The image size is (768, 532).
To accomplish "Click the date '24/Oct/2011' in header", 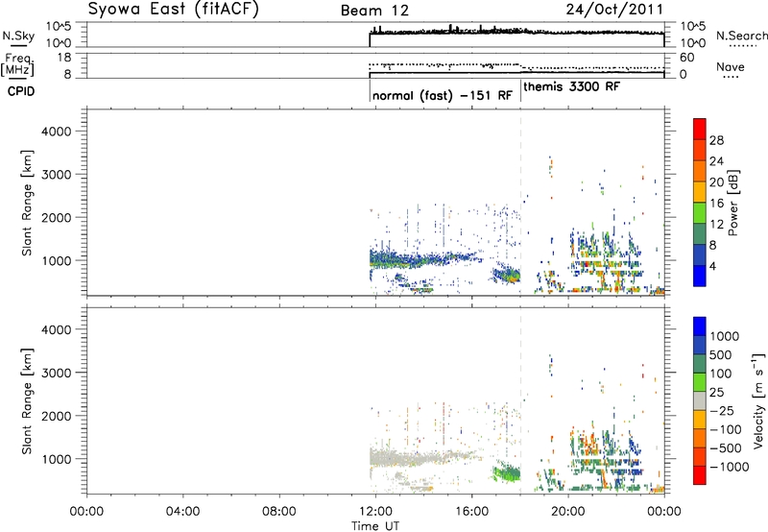I will [614, 10].
